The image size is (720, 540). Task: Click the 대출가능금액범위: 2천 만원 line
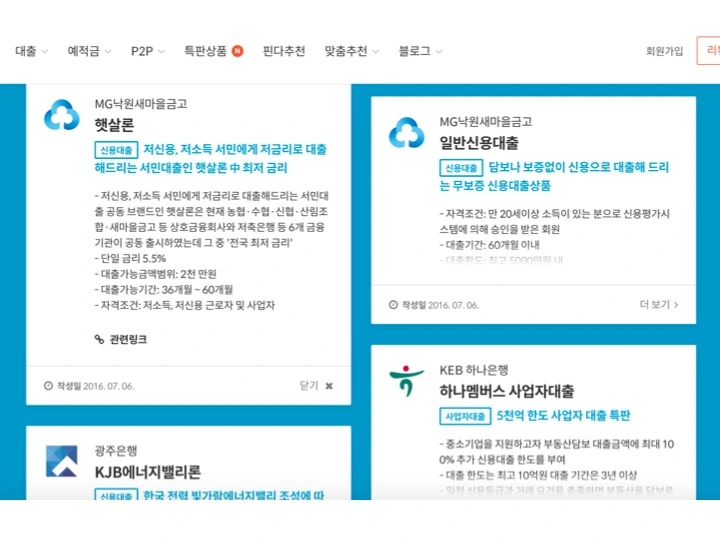click(155, 274)
